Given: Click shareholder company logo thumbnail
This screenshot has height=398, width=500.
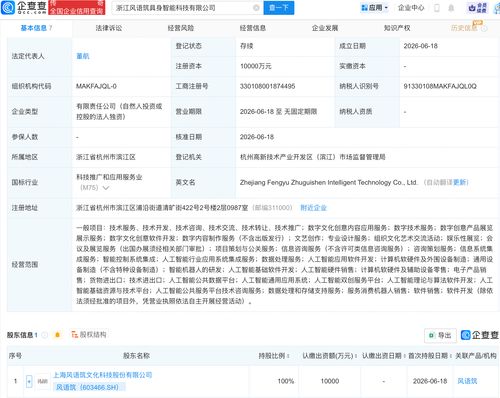Looking at the screenshot, I should 43,381.
